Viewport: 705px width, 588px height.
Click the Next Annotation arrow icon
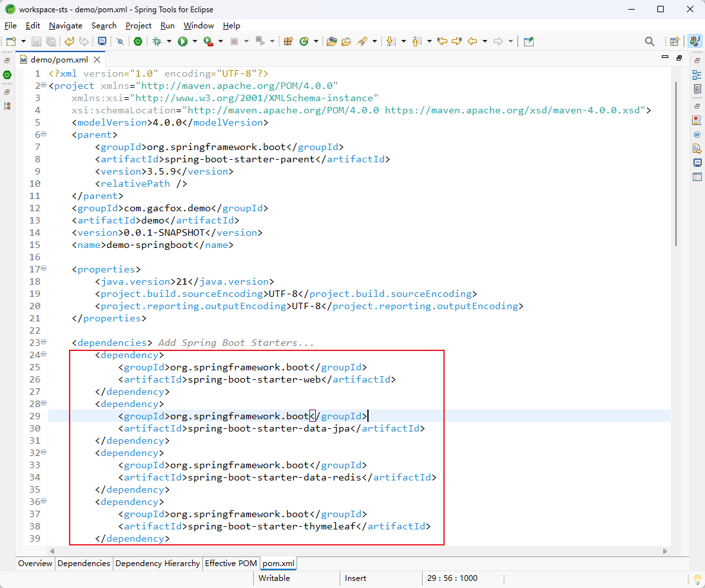pos(391,41)
